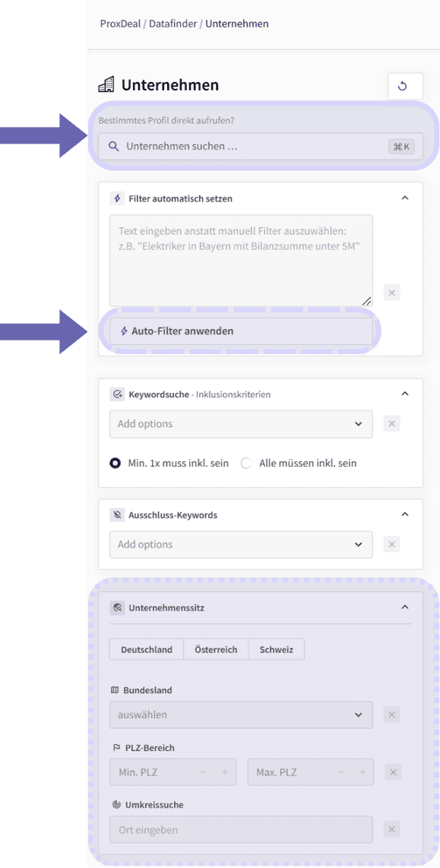Viewport: 440px width, 868px height.
Task: Collapse the Filter automatisch setzen section
Action: (404, 198)
